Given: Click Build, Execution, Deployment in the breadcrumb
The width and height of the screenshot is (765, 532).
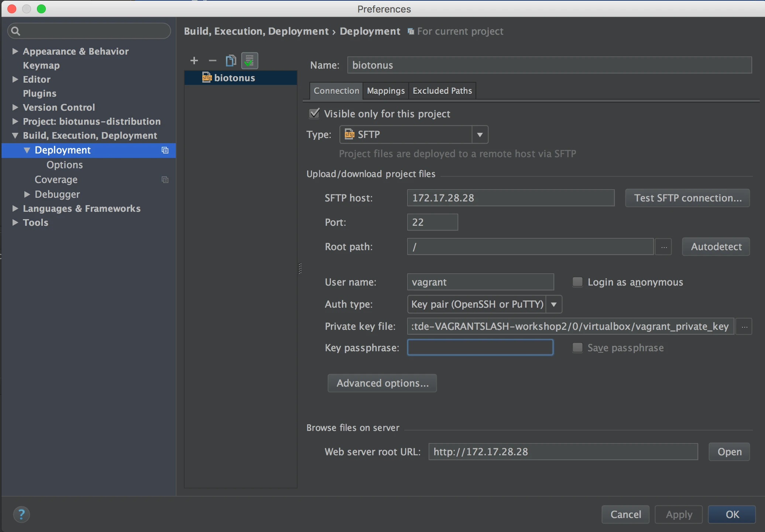Looking at the screenshot, I should 256,31.
